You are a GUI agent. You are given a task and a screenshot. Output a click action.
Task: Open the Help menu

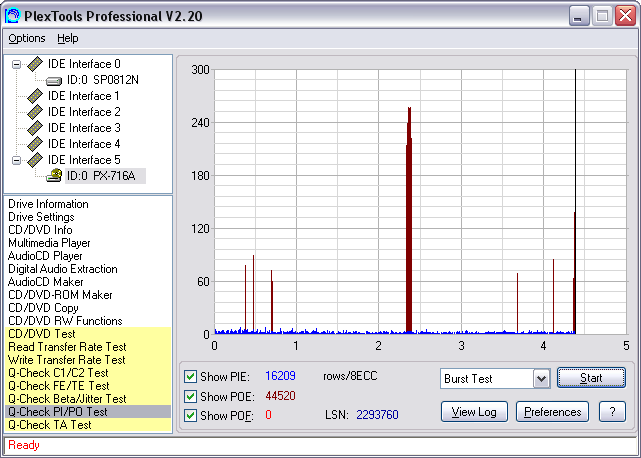coord(67,38)
